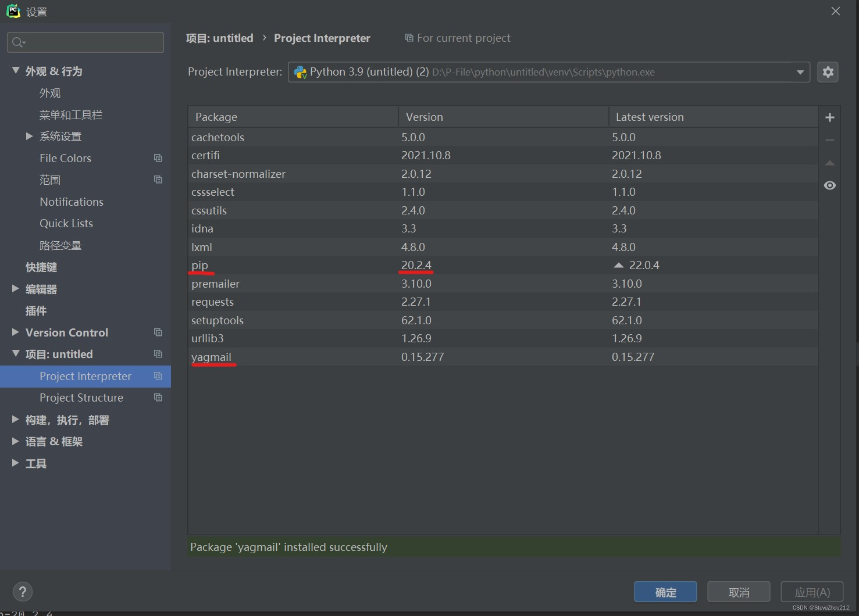This screenshot has height=616, width=859.
Task: Click 项目: untitled breadcrumb
Action: pyautogui.click(x=220, y=38)
